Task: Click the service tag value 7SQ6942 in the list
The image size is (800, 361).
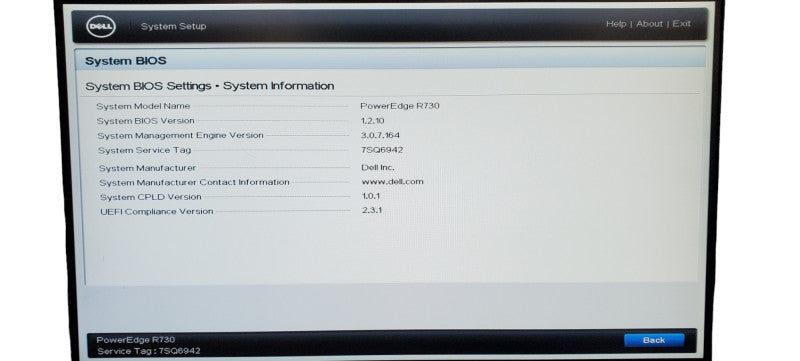Action: [x=382, y=150]
